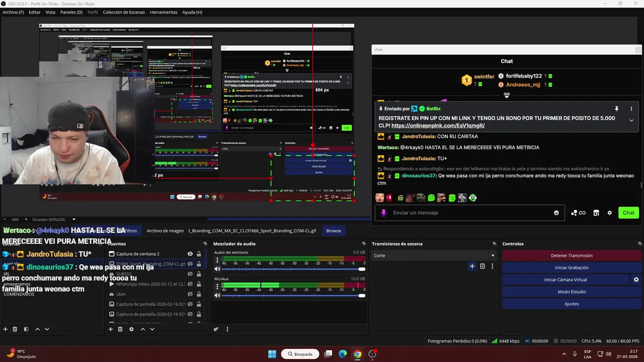The height and width of the screenshot is (362, 644).
Task: Mute Mic/Aux speaker
Action: [x=217, y=295]
